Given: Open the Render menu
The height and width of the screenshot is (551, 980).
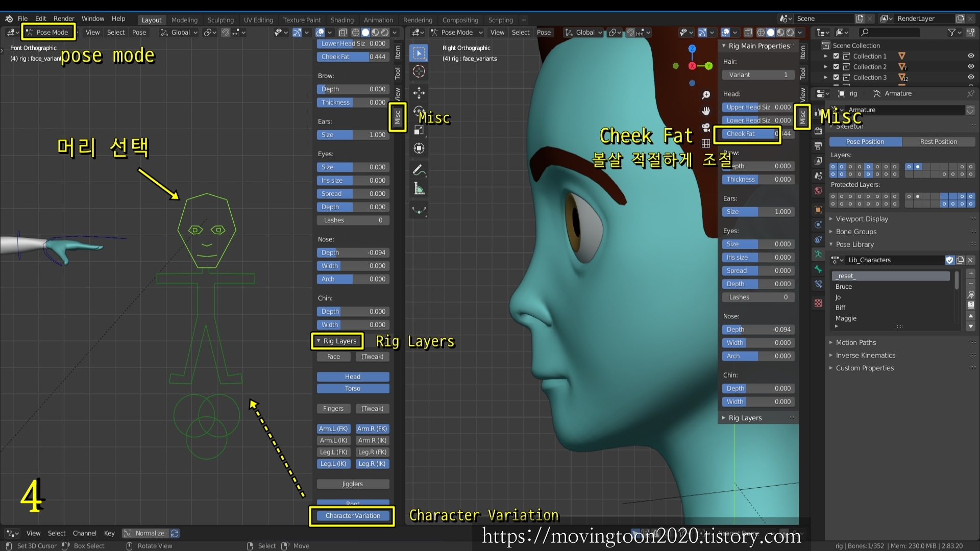Looking at the screenshot, I should point(64,18).
